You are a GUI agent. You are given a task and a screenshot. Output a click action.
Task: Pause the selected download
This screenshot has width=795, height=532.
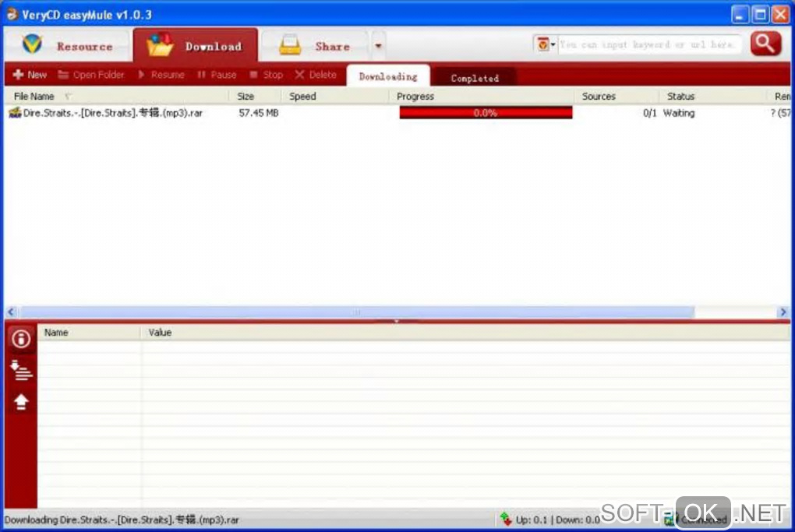(x=217, y=75)
